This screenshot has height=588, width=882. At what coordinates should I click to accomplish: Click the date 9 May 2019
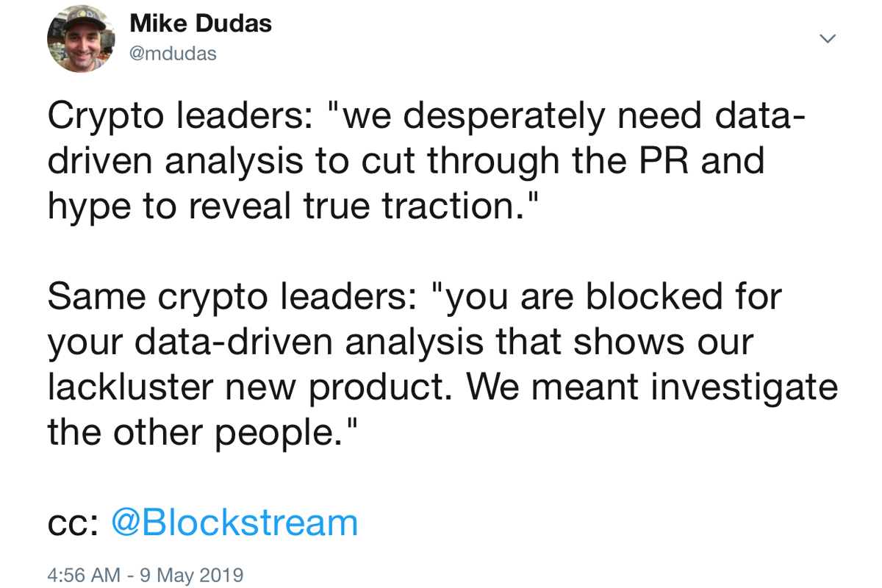193,574
